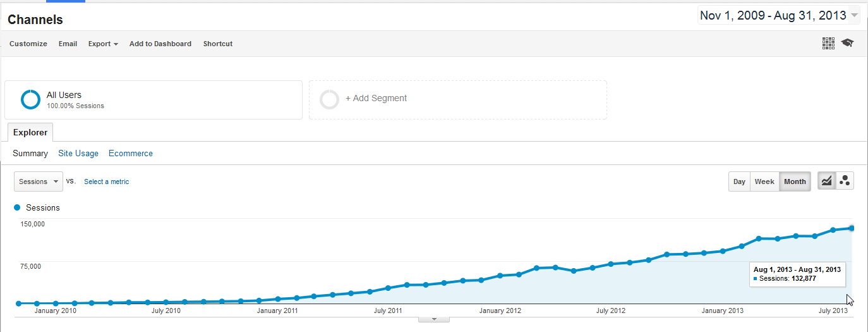Image resolution: width=868 pixels, height=332 pixels.
Task: Click the blue Sessions legend dot
Action: (17, 207)
